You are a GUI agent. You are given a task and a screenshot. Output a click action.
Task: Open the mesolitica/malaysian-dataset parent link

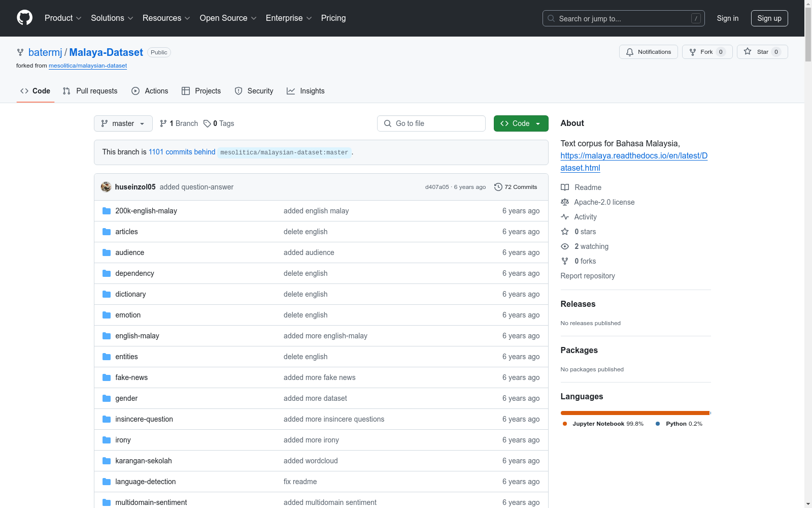point(88,66)
